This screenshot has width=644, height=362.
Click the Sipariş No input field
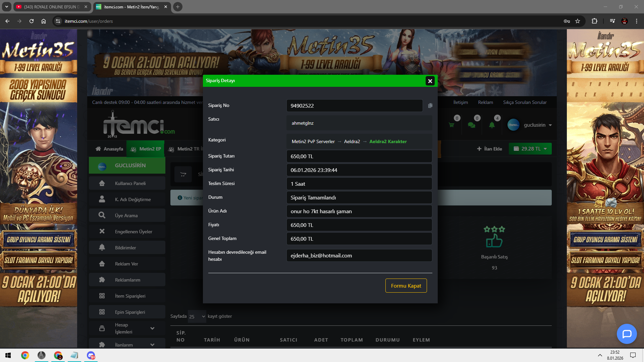pyautogui.click(x=355, y=106)
